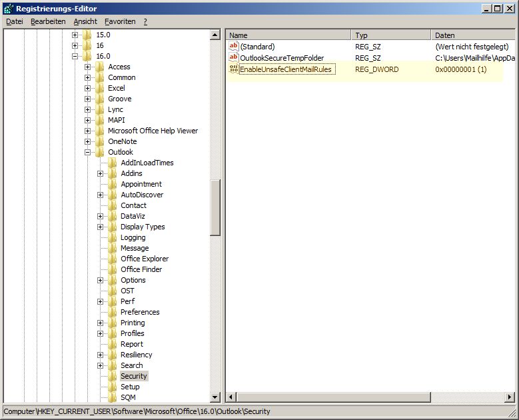Open the Bearbeiten menu

(48, 21)
